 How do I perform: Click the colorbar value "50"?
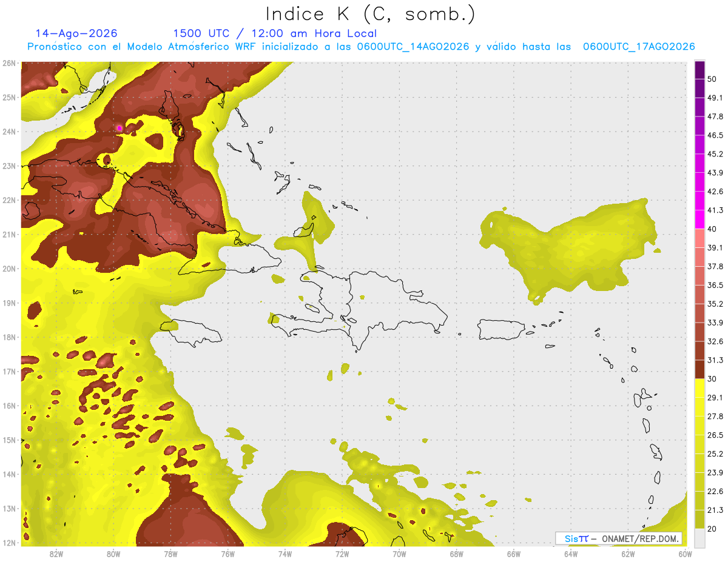click(712, 79)
